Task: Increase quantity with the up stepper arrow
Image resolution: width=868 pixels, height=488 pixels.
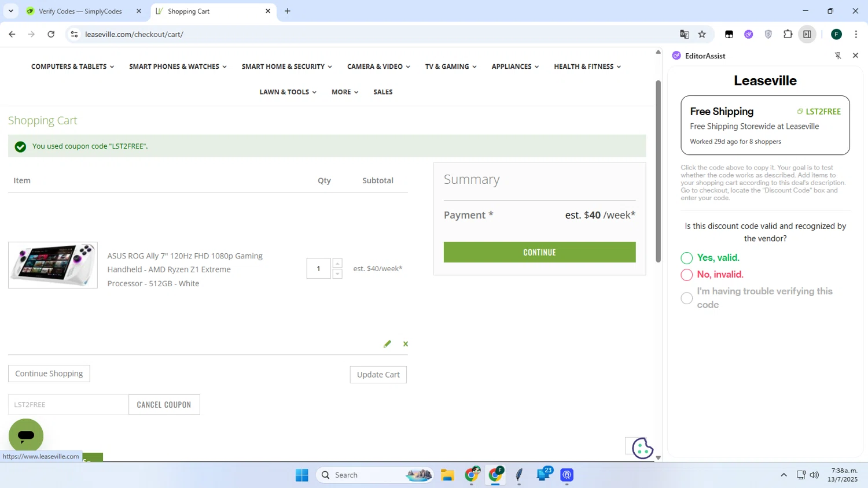Action: 337,263
